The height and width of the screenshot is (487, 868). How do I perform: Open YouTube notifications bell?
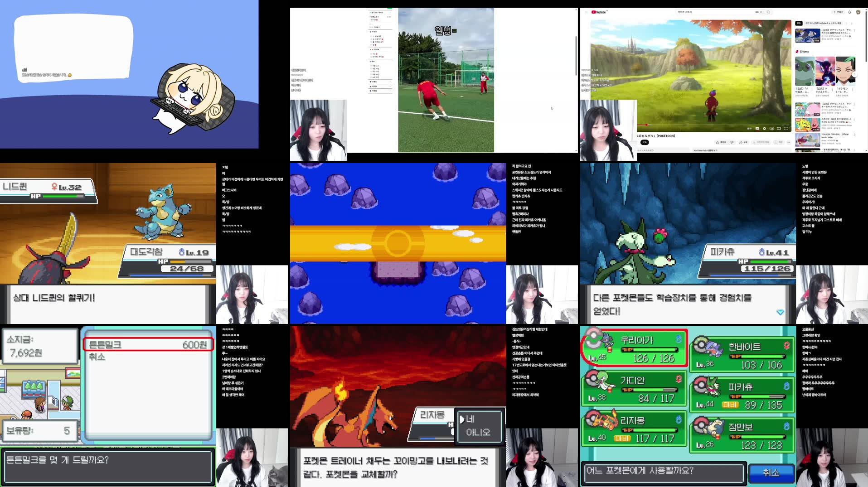[x=849, y=12]
